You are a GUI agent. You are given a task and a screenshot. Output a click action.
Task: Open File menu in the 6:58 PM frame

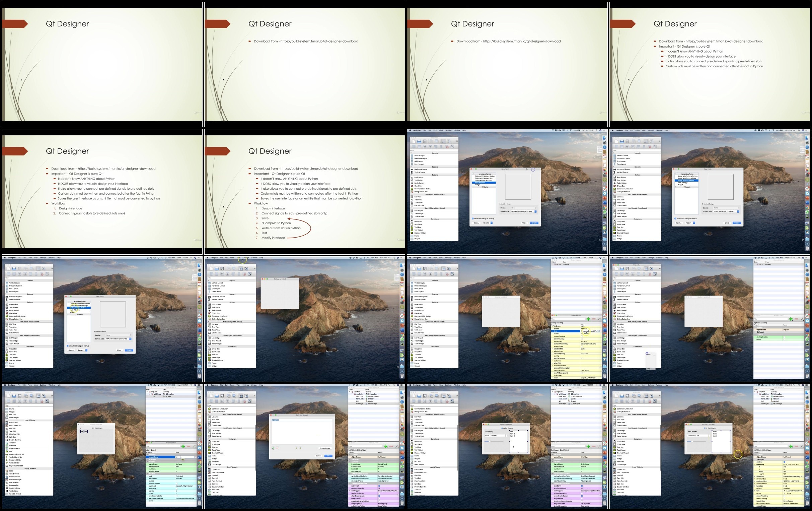(424, 130)
